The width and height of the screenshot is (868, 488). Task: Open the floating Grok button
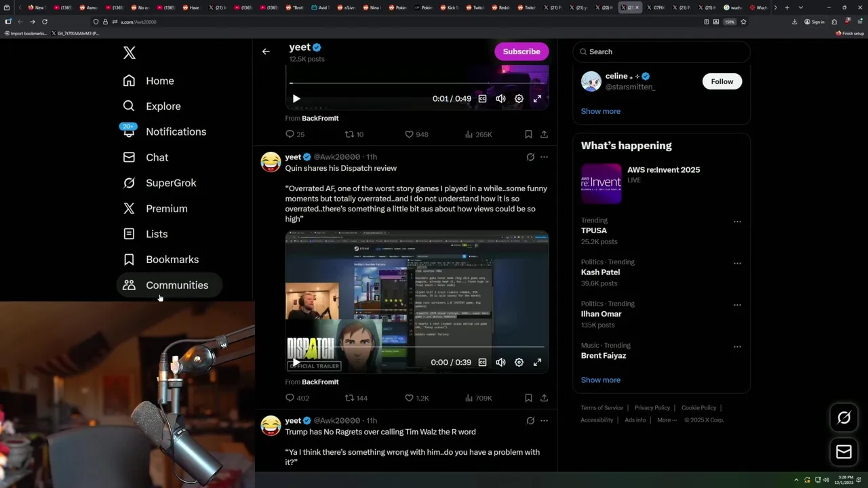844,418
